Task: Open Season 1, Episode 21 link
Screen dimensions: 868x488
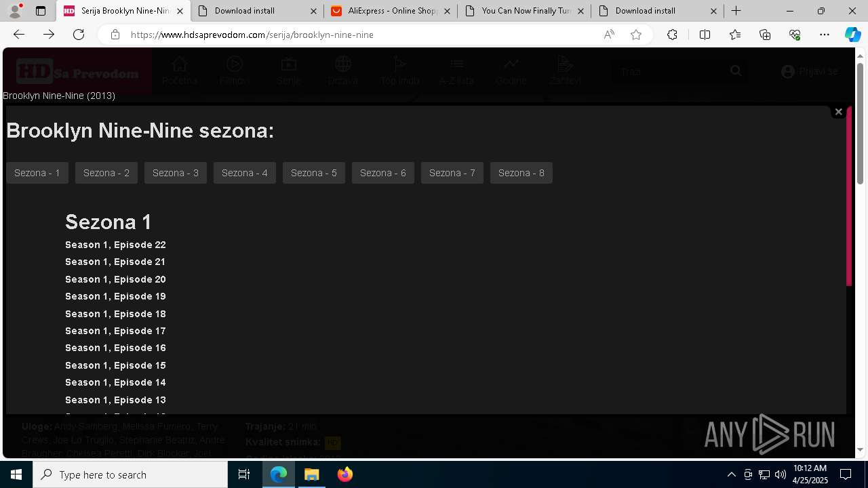Action: click(115, 262)
